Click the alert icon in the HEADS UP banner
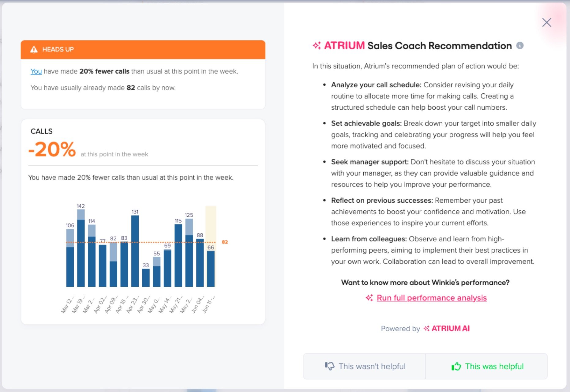 [x=34, y=49]
